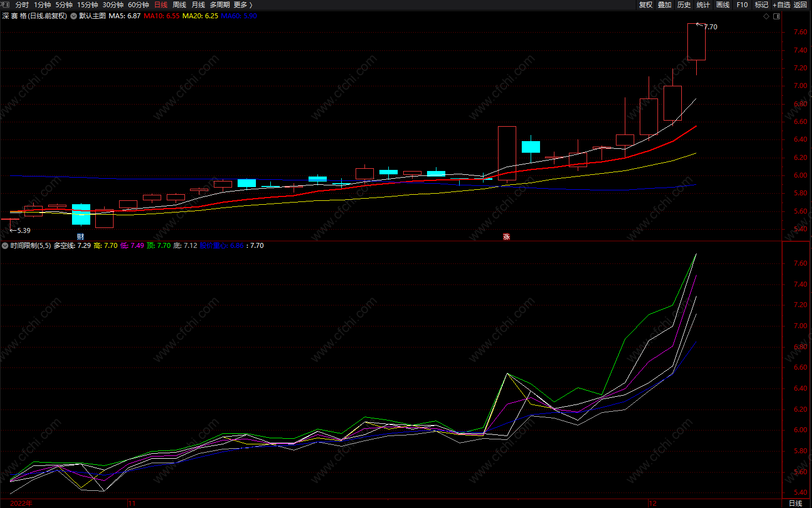Click the diamond marker icon in main chart
This screenshot has height=508, width=812.
(767, 16)
